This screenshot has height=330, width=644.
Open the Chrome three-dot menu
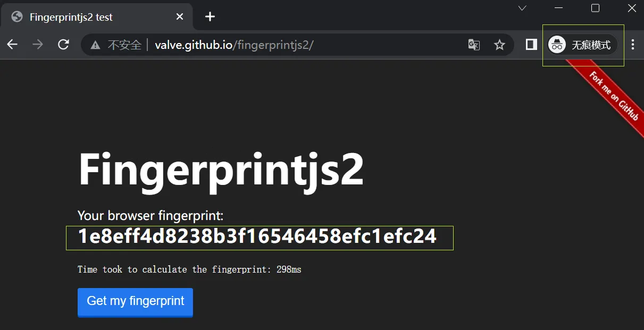(x=632, y=45)
